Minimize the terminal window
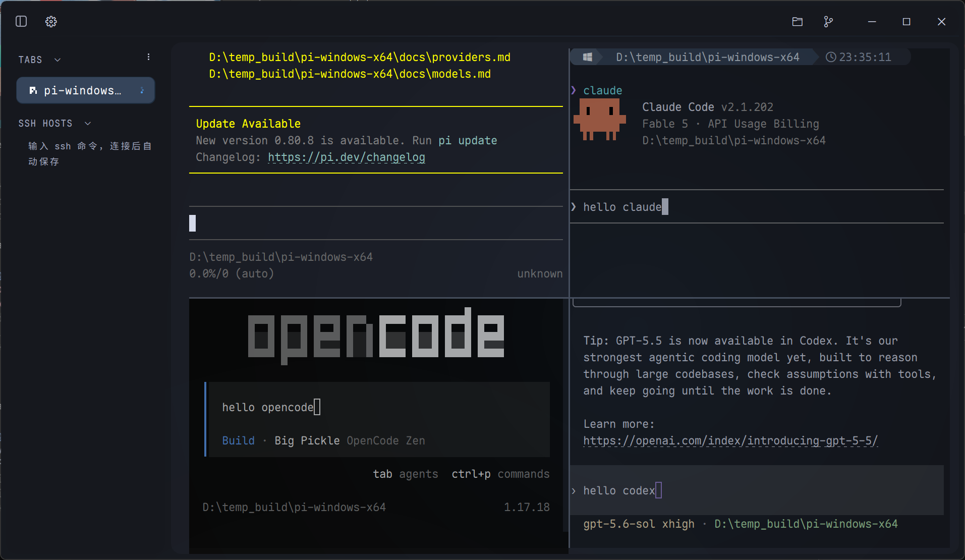Viewport: 965px width, 560px height. 872,21
